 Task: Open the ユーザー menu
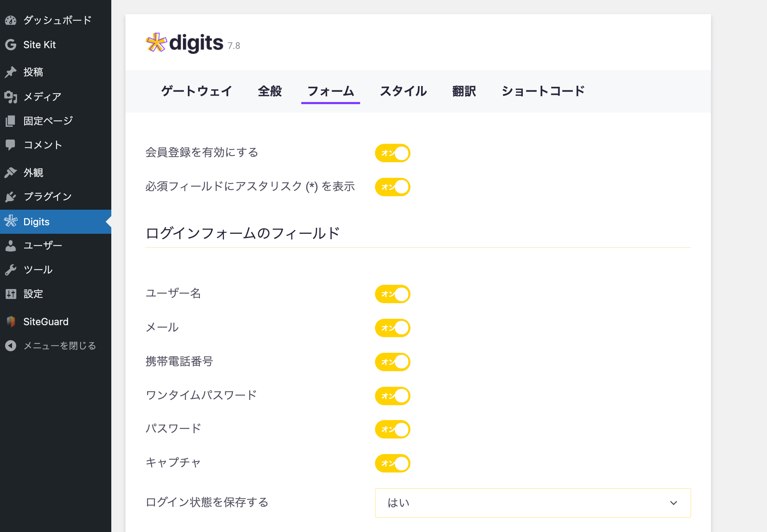pyautogui.click(x=56, y=245)
